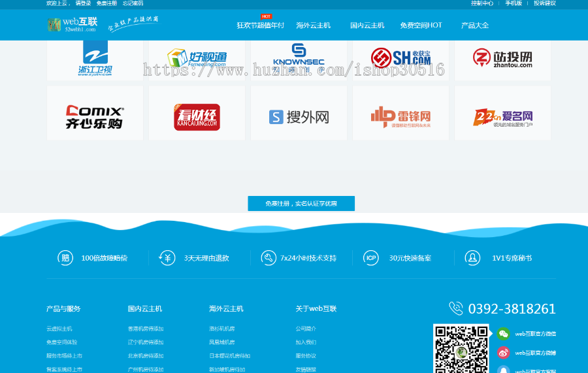
Task: Click 7x24小时技术支持 text
Action: pyautogui.click(x=308, y=258)
